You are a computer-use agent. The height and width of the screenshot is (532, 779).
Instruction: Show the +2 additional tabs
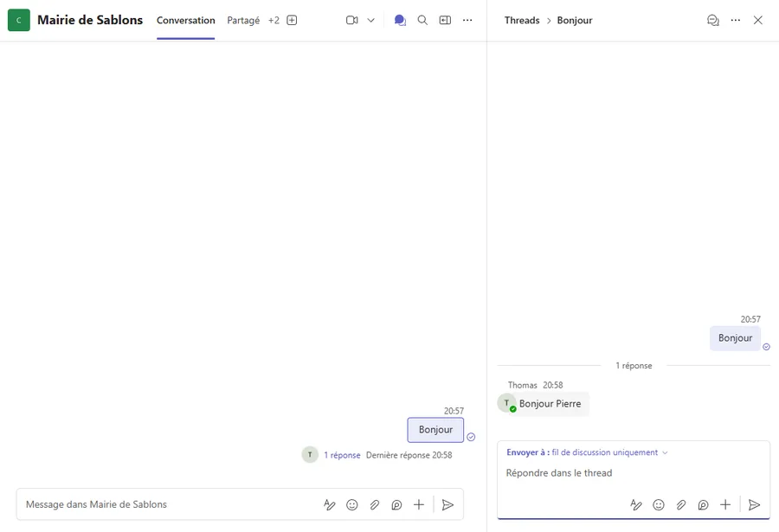pyautogui.click(x=274, y=21)
